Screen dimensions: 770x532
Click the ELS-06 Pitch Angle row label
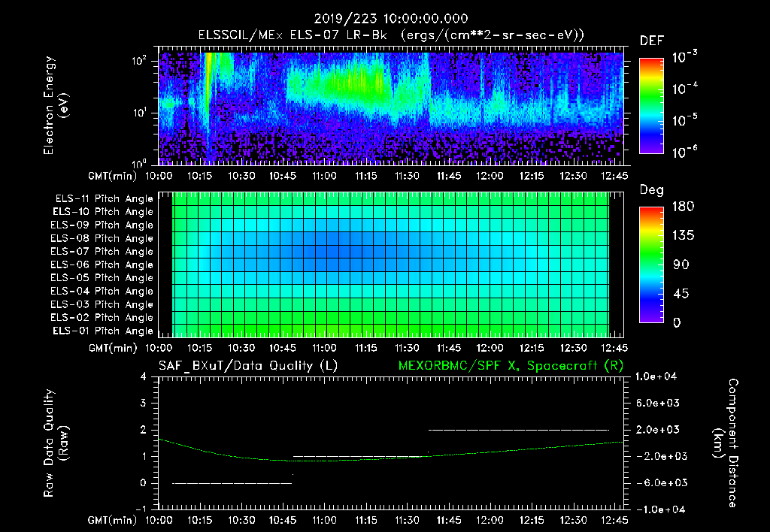pyautogui.click(x=102, y=264)
